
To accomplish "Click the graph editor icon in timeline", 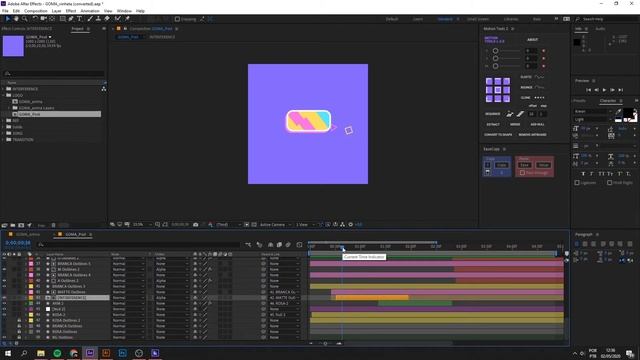I will (x=299, y=244).
